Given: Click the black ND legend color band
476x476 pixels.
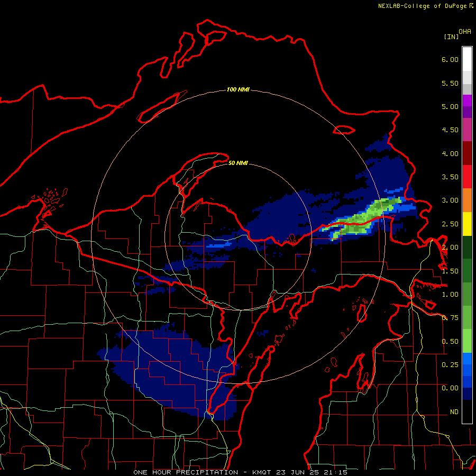Looking at the screenshot, I should (x=467, y=411).
